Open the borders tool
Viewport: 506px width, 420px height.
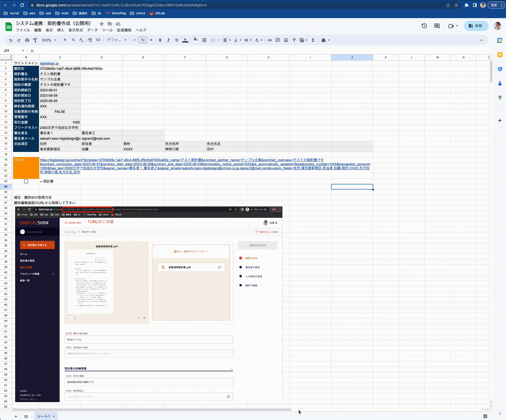coord(204,40)
